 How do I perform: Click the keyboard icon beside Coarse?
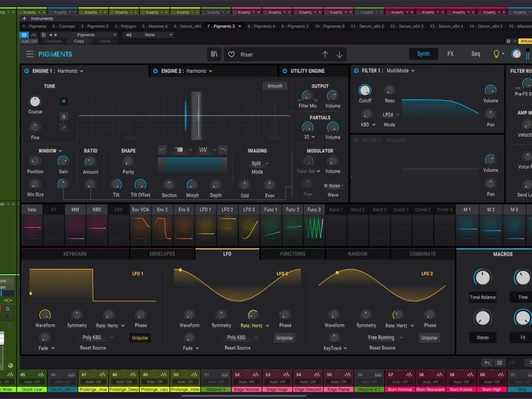(63, 101)
